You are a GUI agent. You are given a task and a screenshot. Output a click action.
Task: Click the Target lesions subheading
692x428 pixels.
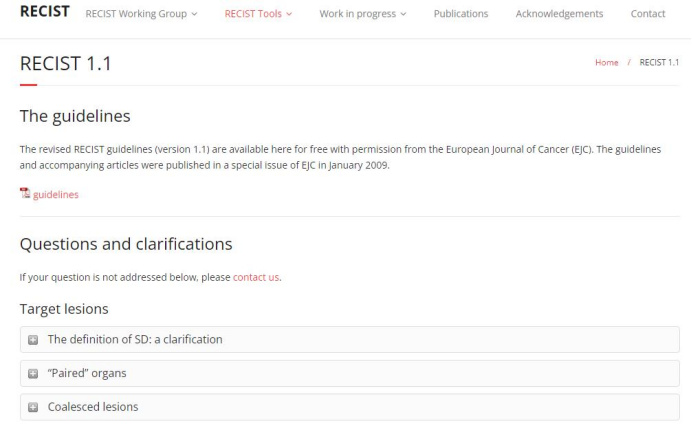tap(64, 309)
